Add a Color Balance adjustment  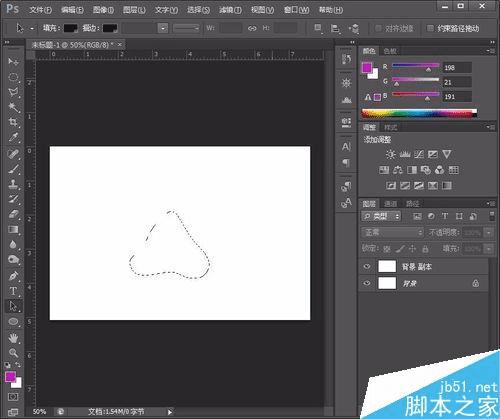pos(398,170)
